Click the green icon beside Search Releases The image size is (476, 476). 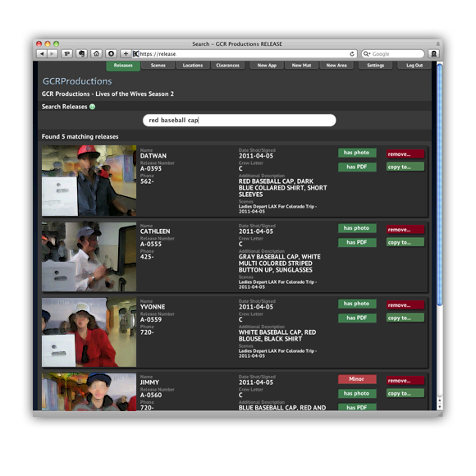92,107
